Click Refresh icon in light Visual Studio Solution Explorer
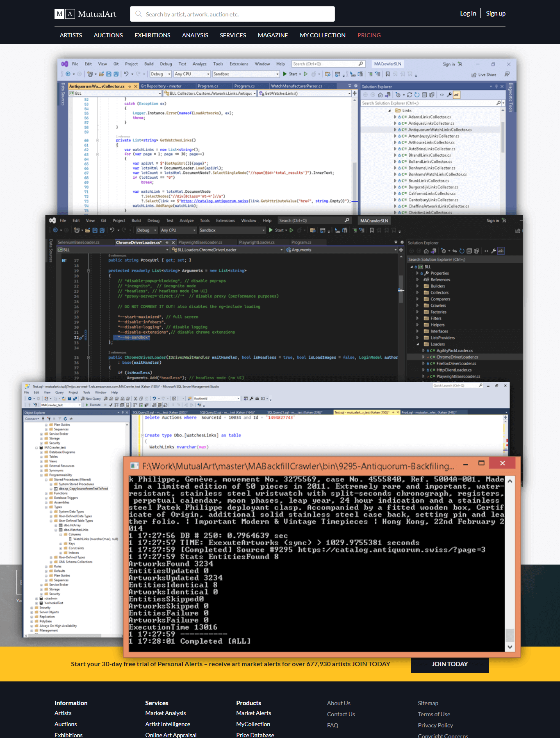This screenshot has width=560, height=738. [417, 95]
